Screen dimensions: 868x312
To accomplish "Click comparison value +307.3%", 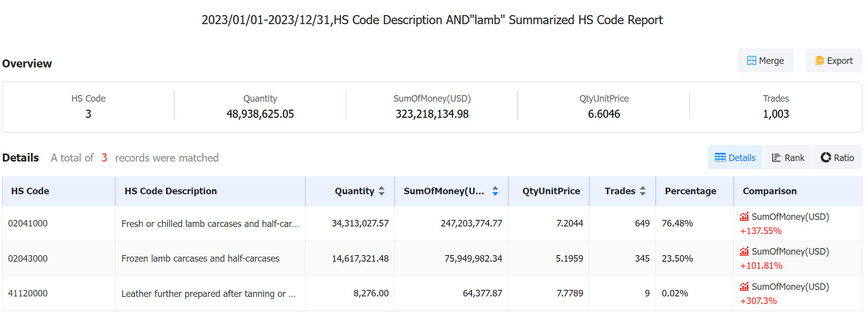I will [758, 301].
